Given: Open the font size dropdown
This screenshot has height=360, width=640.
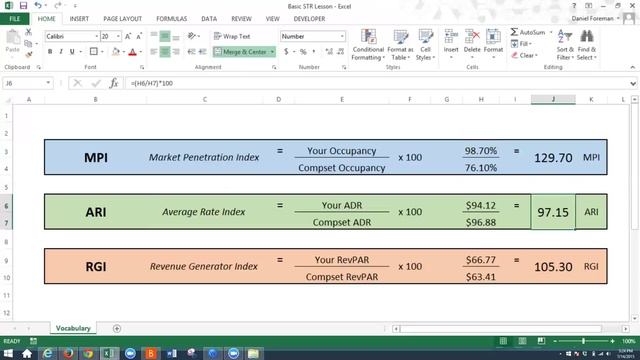Looking at the screenshot, I should tap(118, 36).
